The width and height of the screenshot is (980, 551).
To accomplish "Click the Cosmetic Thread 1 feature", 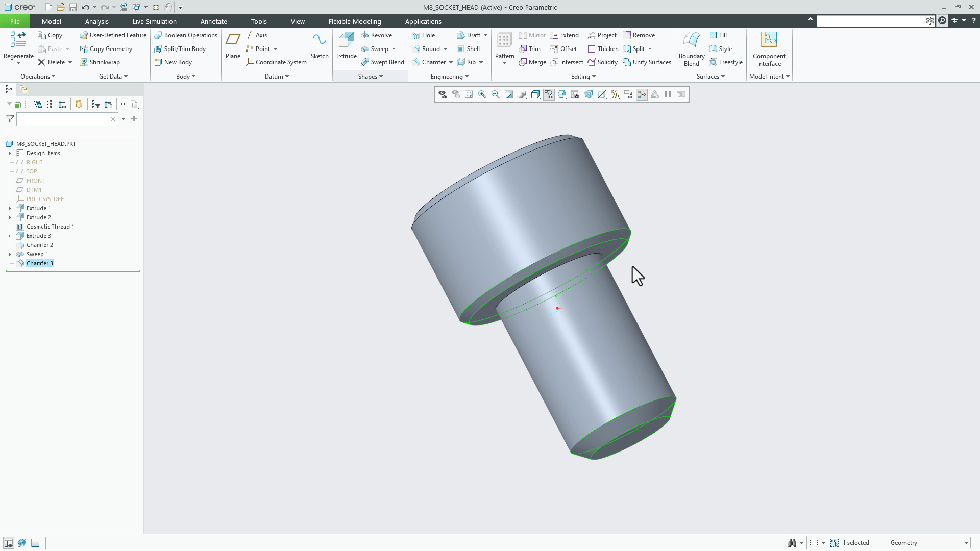I will coord(50,227).
